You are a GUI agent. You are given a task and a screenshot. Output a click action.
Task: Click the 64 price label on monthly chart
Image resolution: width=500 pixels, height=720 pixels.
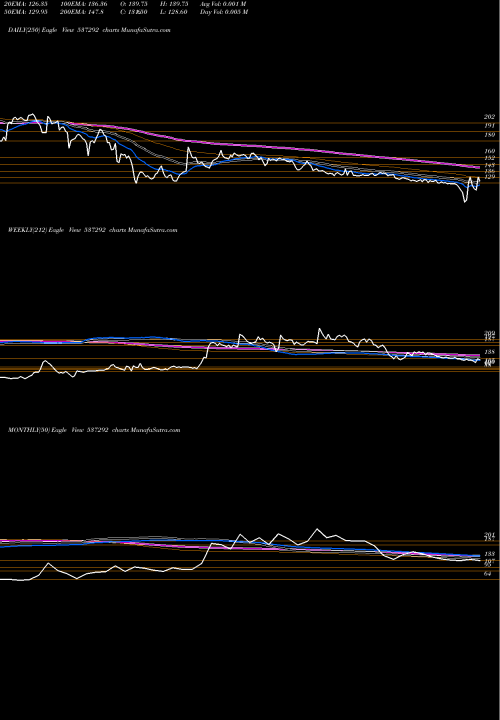click(x=488, y=574)
